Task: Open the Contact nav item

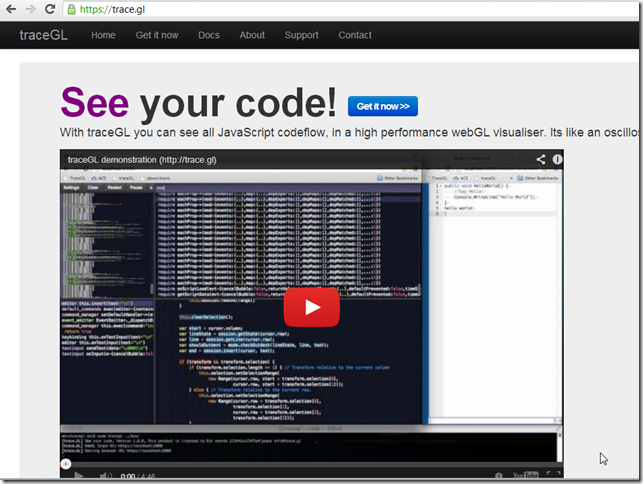Action: 355,35
